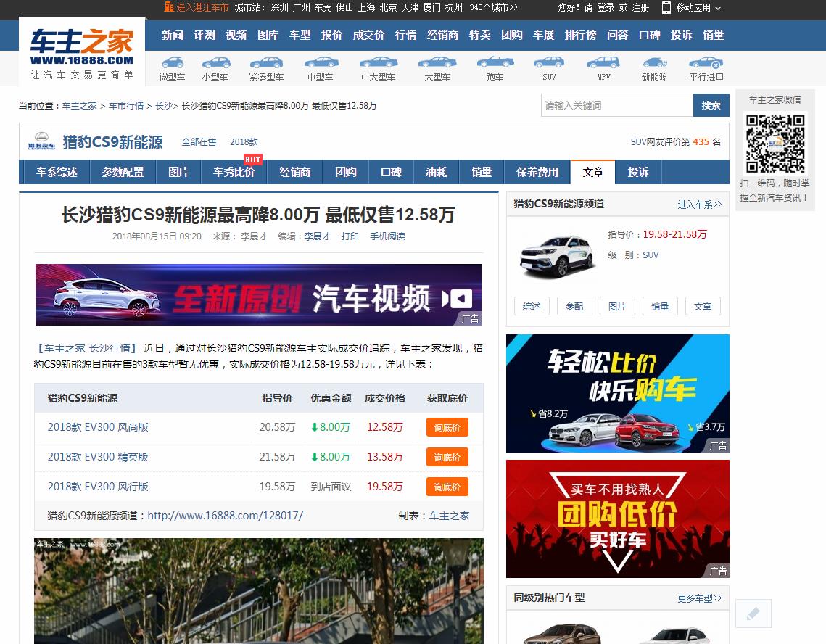Click 询底价 for EV300 精英版
Viewport: 826px width, 644px height.
[447, 457]
